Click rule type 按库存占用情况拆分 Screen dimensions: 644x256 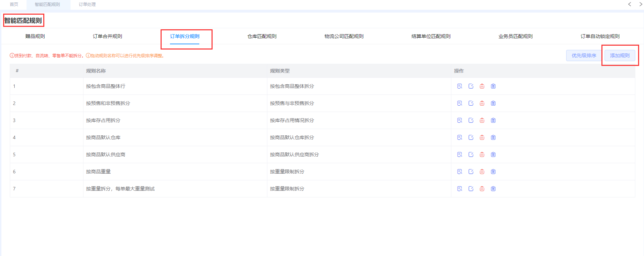[292, 120]
